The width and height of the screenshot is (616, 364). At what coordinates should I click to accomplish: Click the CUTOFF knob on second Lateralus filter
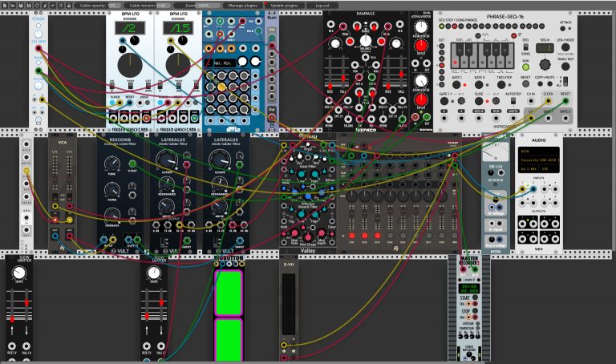[x=220, y=160]
